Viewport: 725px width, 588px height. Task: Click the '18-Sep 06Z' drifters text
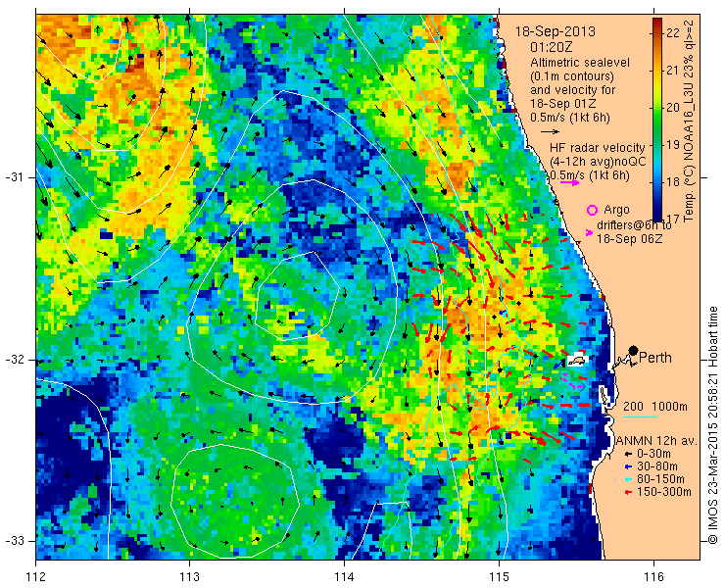tap(629, 239)
